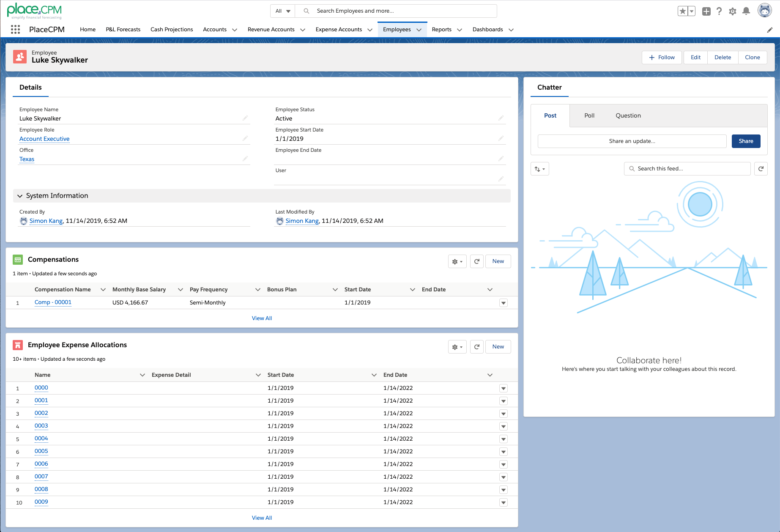
Task: Open the user profile avatar
Action: (764, 11)
